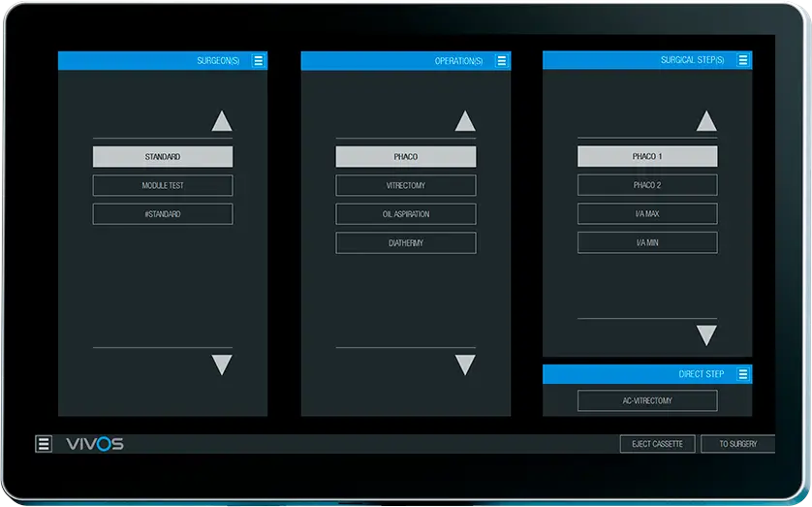Click the OPERATION(S) panel header title

tap(458, 61)
